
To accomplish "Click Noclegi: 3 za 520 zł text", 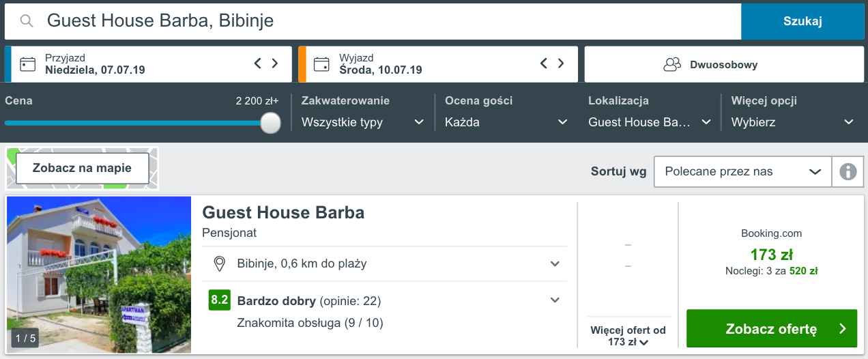I will pos(771,271).
